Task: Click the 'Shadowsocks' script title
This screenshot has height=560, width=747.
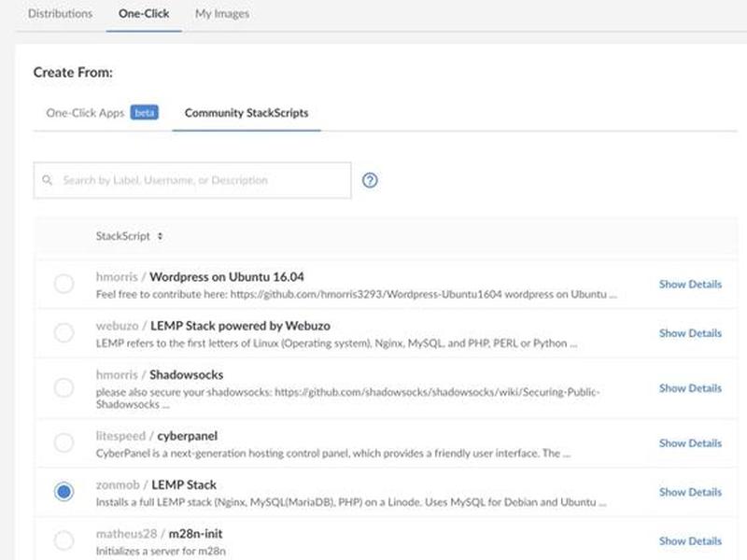Action: 186,375
